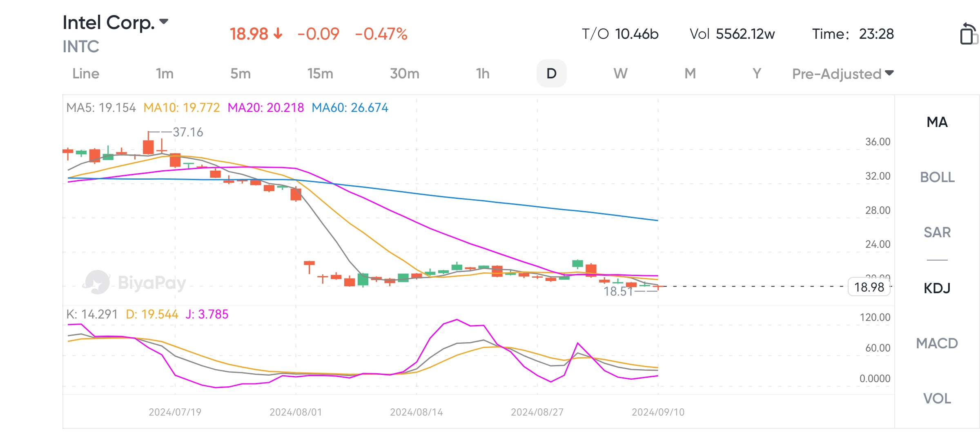980x441 pixels.
Task: Select the VOL sub-indicator
Action: 937,399
